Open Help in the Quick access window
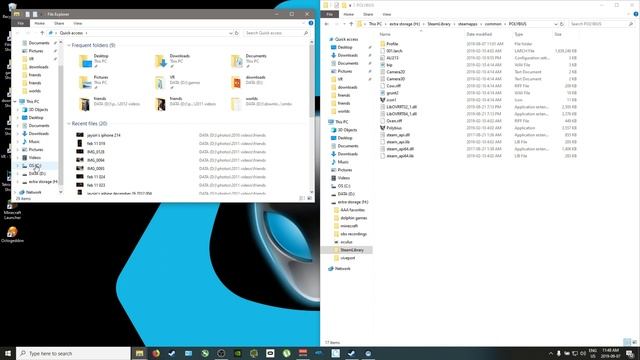 click(311, 23)
